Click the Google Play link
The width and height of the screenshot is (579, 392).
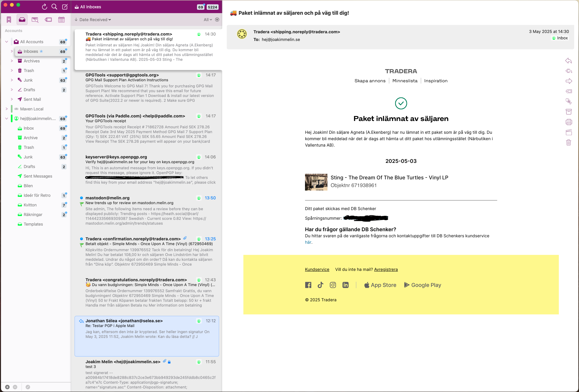423,285
